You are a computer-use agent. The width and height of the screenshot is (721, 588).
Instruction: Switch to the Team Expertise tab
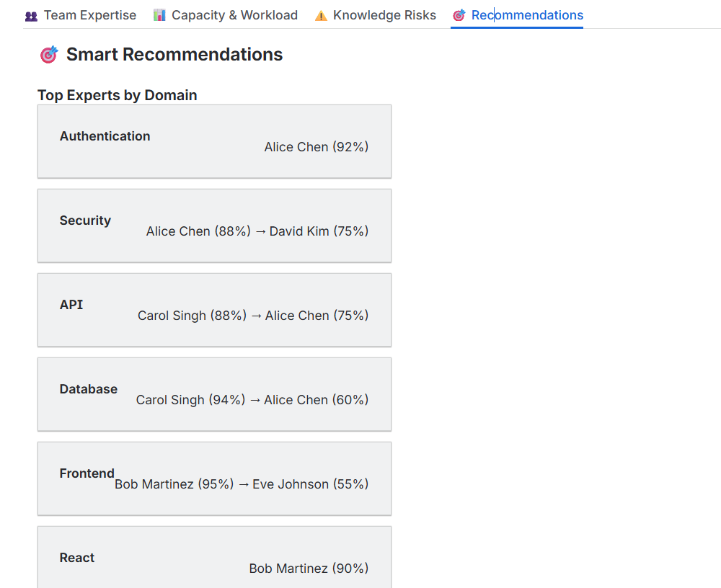tap(89, 15)
